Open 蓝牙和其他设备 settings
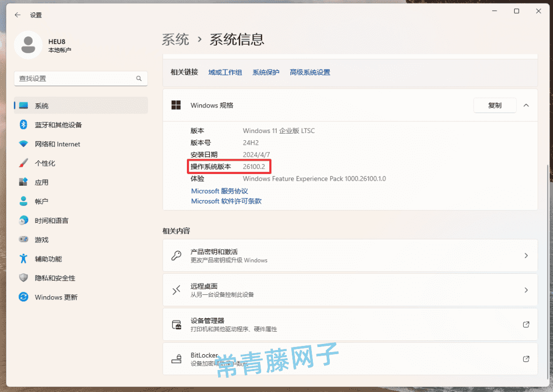Image resolution: width=553 pixels, height=392 pixels. click(81, 124)
